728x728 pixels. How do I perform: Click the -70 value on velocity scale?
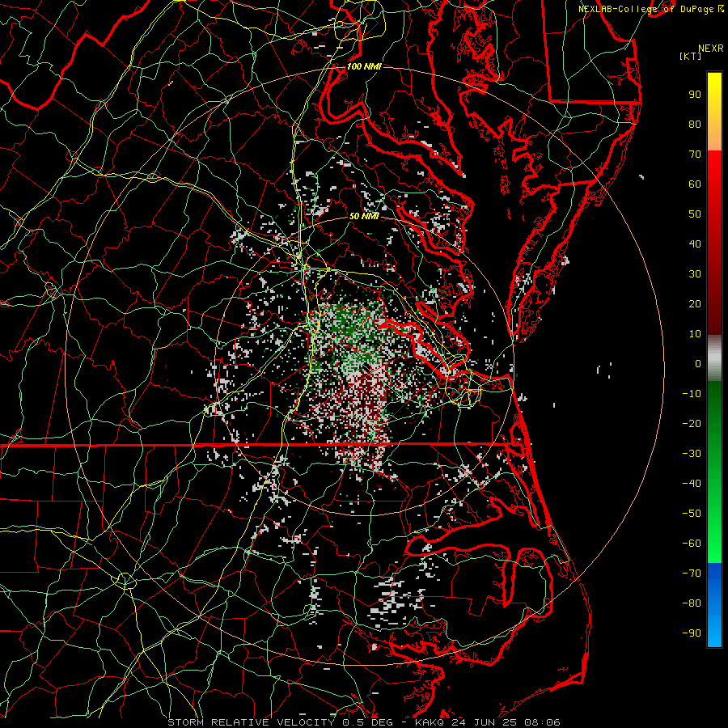pos(692,574)
